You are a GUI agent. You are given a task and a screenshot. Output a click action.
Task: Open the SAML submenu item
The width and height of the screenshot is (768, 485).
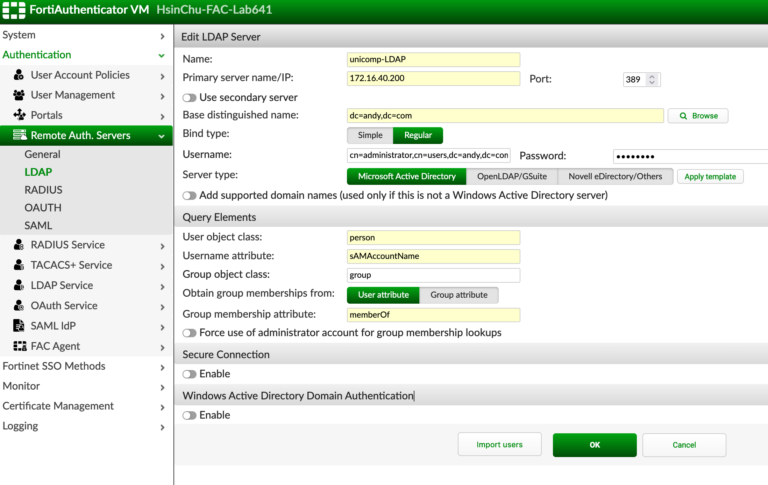point(38,225)
